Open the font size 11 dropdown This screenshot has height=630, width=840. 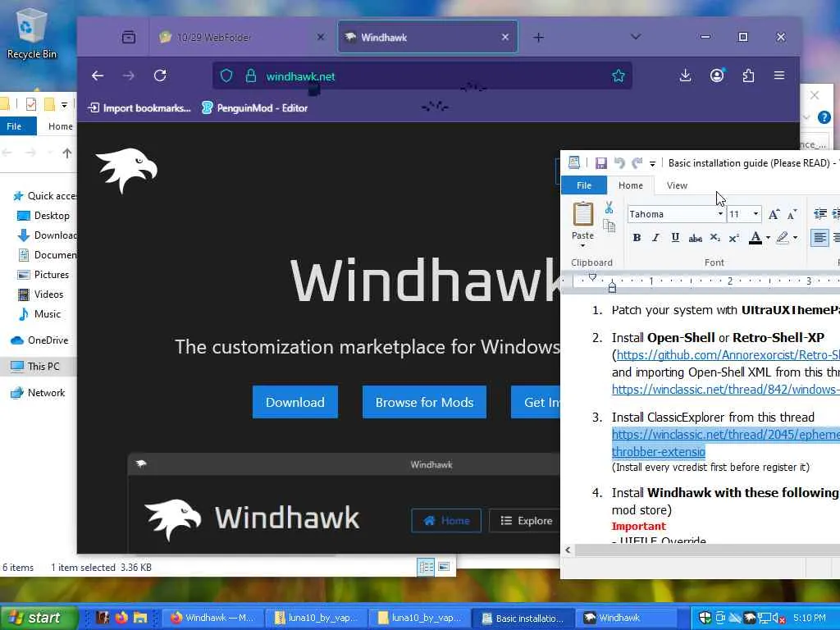coord(756,214)
